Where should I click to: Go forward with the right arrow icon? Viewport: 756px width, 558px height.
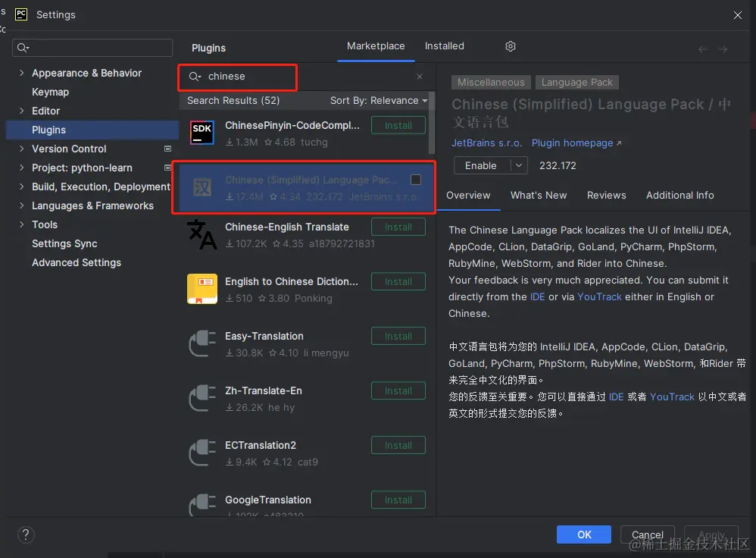(x=723, y=49)
